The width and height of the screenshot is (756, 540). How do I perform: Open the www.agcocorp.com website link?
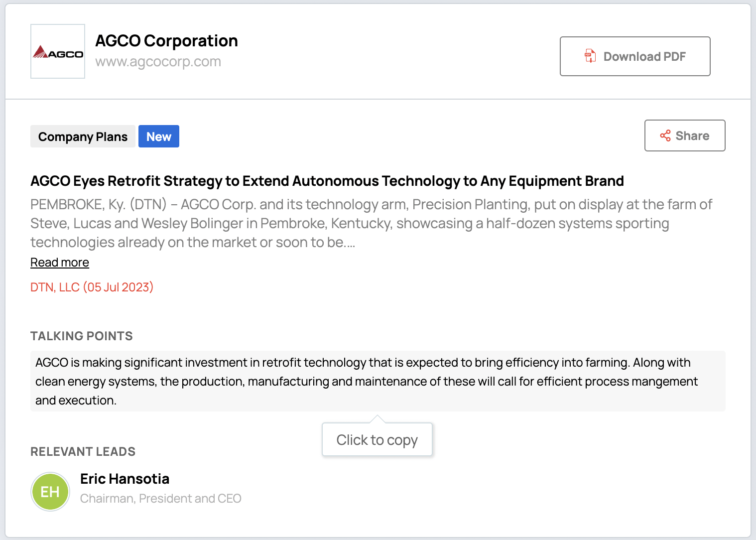point(158,62)
